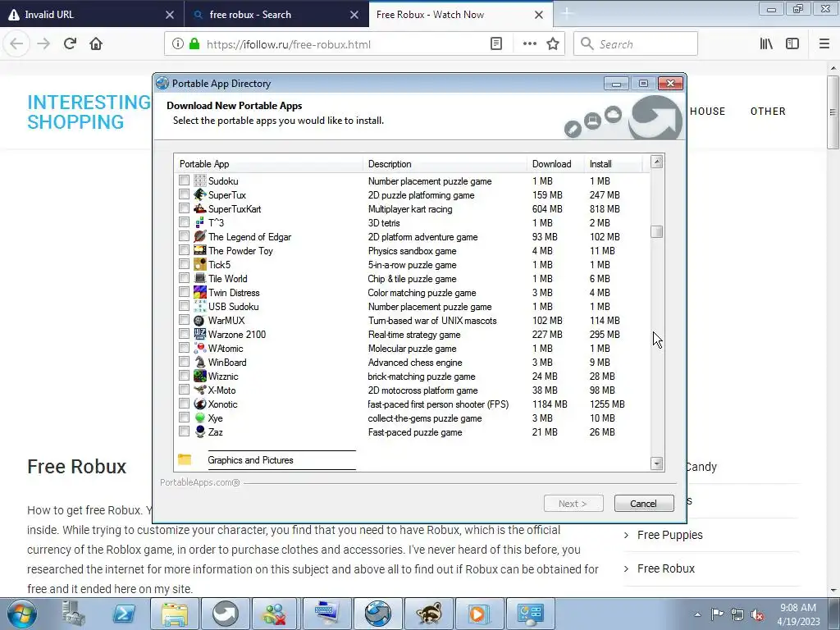Bookmark this page with star icon
The image size is (840, 630).
(x=553, y=44)
